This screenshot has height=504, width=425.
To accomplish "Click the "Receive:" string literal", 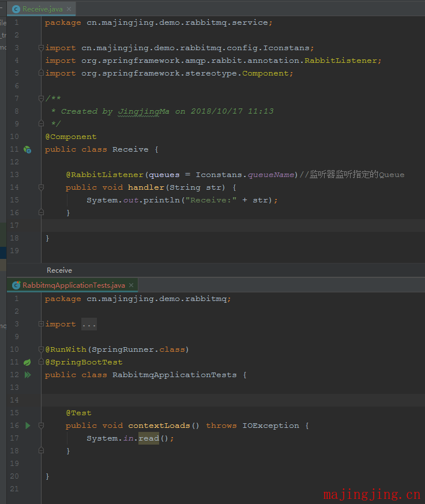I will click(x=211, y=200).
